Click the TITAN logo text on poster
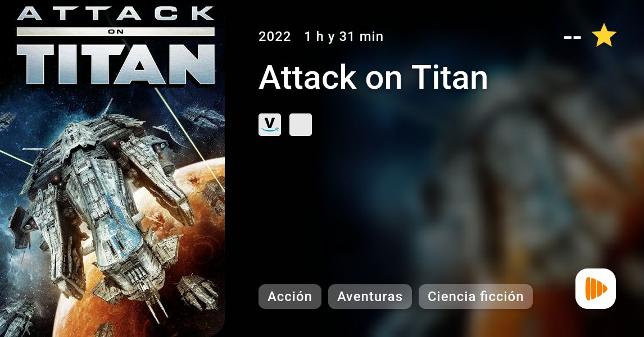The height and width of the screenshot is (337, 644). point(115,64)
